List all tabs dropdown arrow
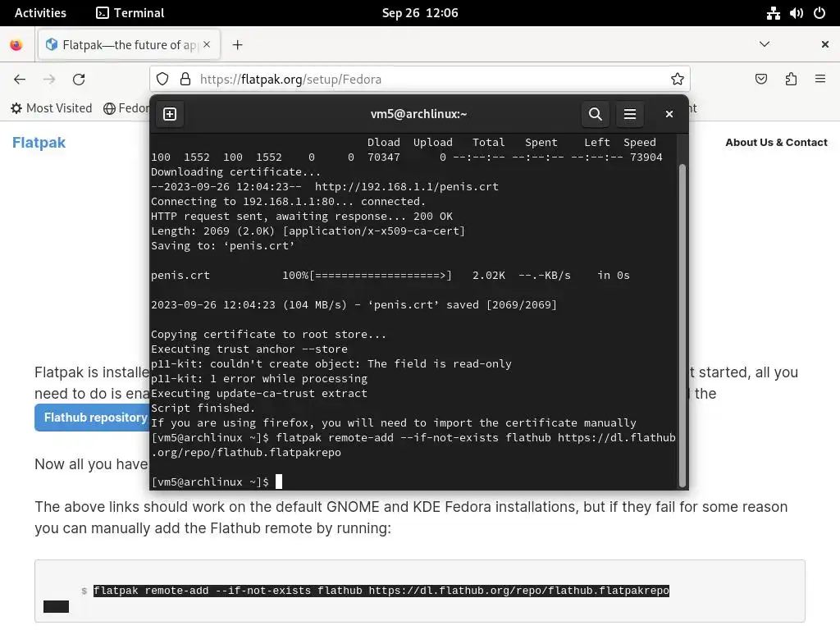This screenshot has height=630, width=840. 765,44
